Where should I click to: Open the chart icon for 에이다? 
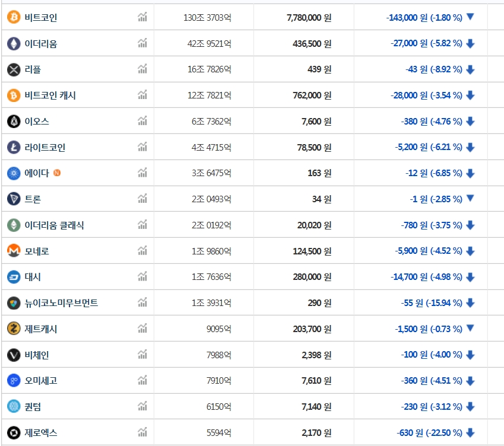142,173
